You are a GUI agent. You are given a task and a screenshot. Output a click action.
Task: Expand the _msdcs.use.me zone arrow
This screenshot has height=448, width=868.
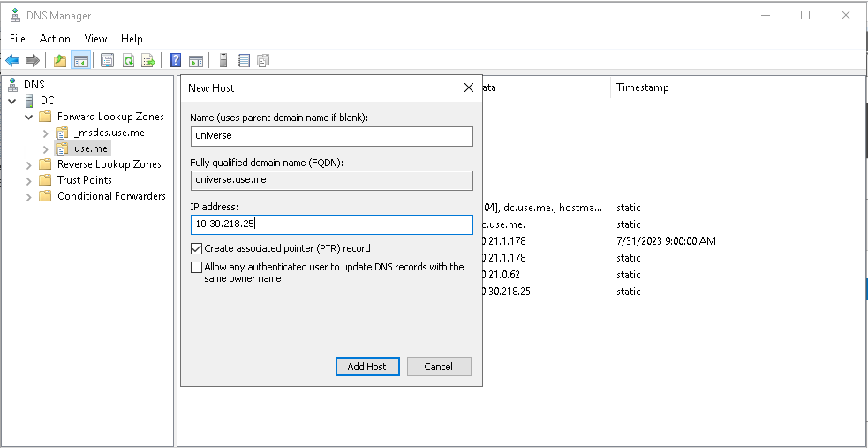pyautogui.click(x=45, y=133)
